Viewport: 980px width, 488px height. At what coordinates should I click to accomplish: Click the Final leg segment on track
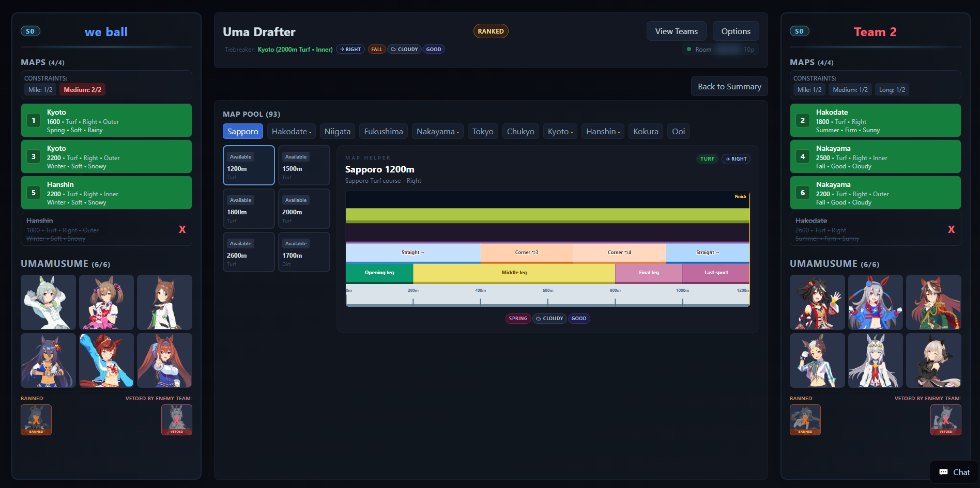point(649,273)
